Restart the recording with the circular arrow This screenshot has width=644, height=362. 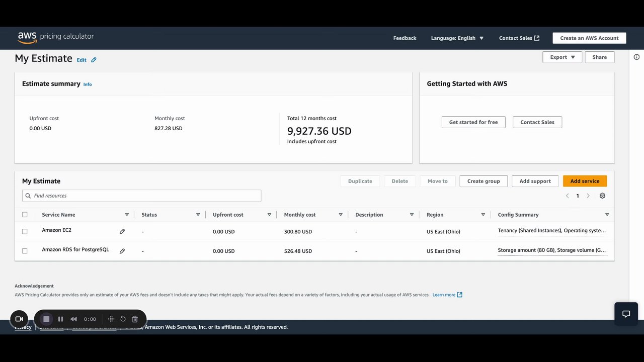point(123,319)
